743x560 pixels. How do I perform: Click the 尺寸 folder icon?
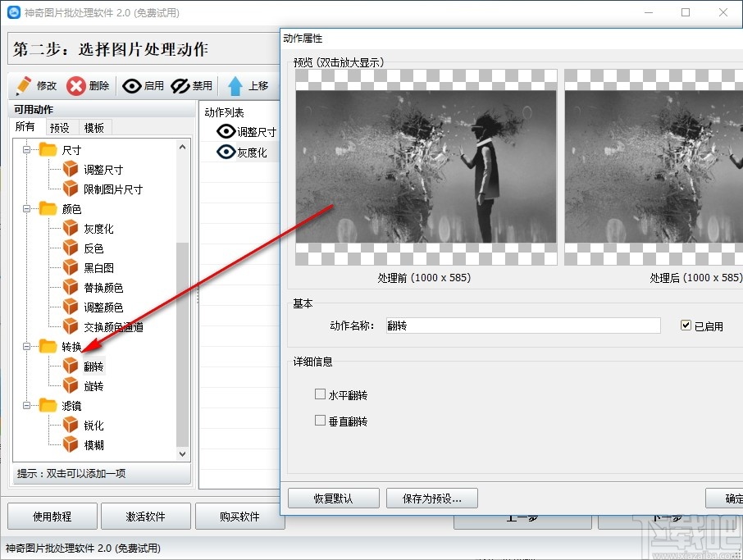[x=48, y=150]
